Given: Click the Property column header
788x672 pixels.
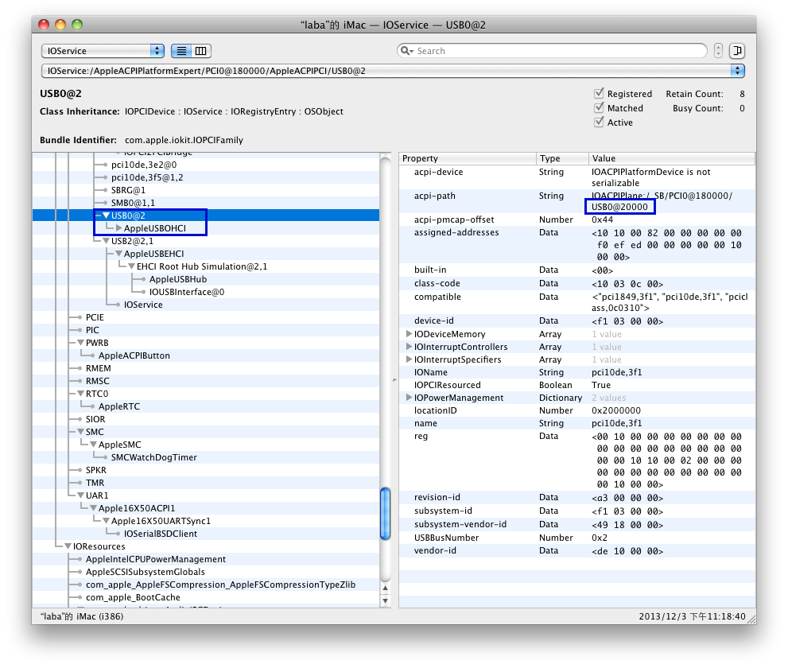Looking at the screenshot, I should pos(468,158).
